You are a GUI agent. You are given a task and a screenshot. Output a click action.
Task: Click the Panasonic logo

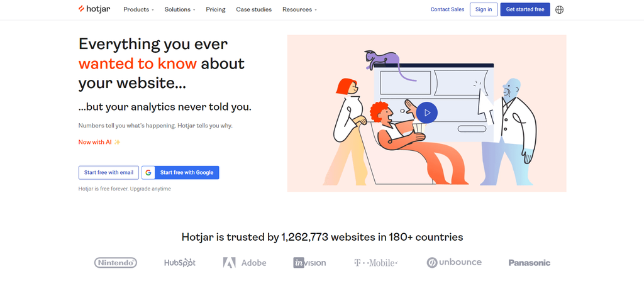pyautogui.click(x=530, y=263)
